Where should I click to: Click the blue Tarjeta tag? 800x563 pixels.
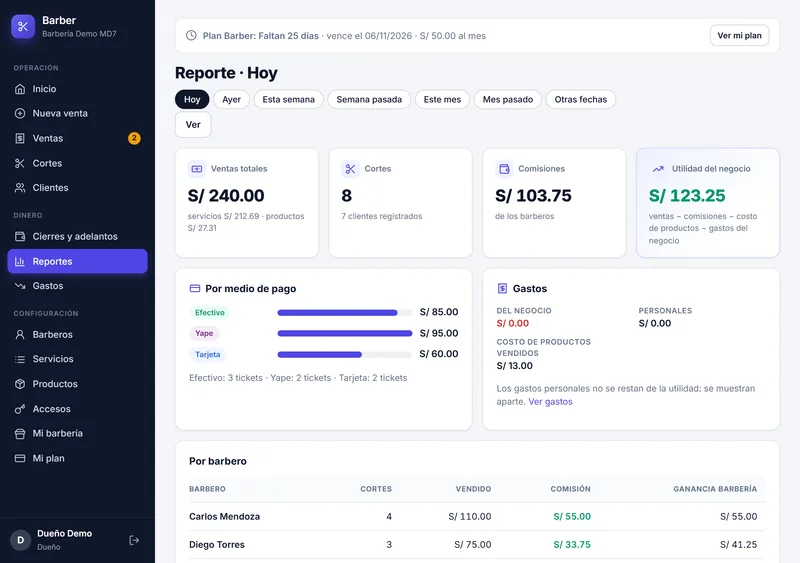point(208,354)
